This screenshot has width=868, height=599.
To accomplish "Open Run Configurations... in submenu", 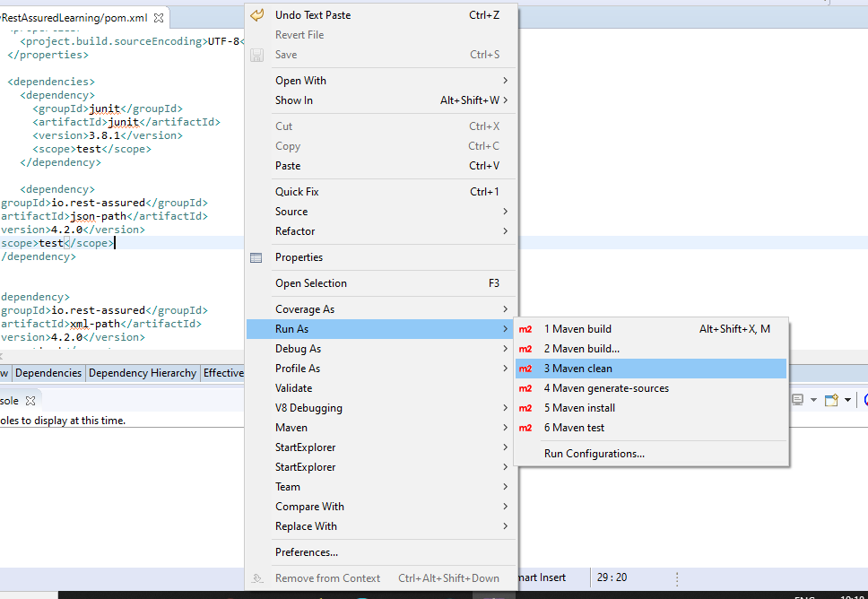I will [x=651, y=454].
